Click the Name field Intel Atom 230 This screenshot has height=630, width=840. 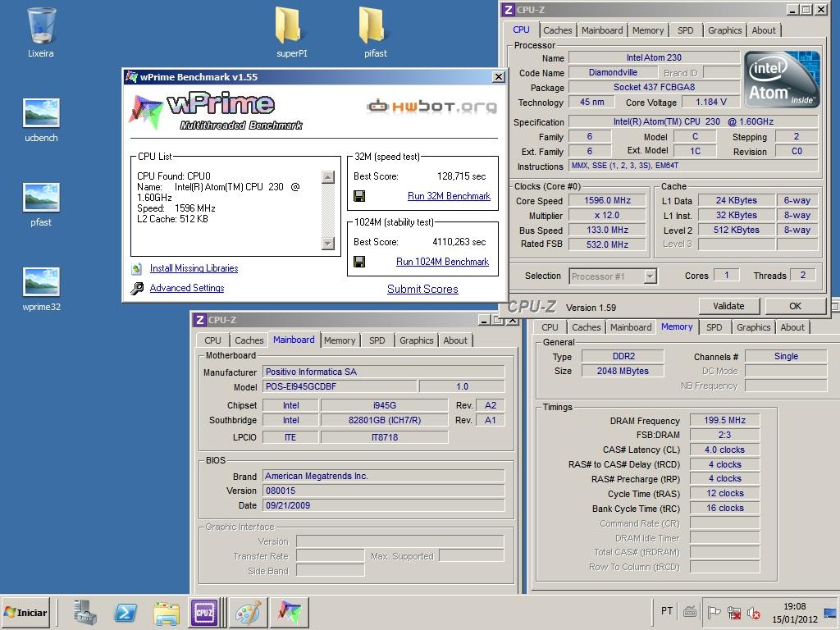pos(654,57)
